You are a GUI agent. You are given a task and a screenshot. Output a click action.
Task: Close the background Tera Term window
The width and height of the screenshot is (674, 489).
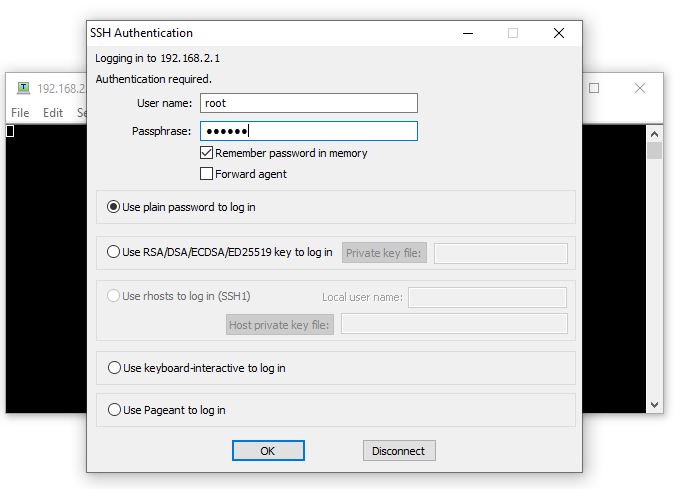640,88
